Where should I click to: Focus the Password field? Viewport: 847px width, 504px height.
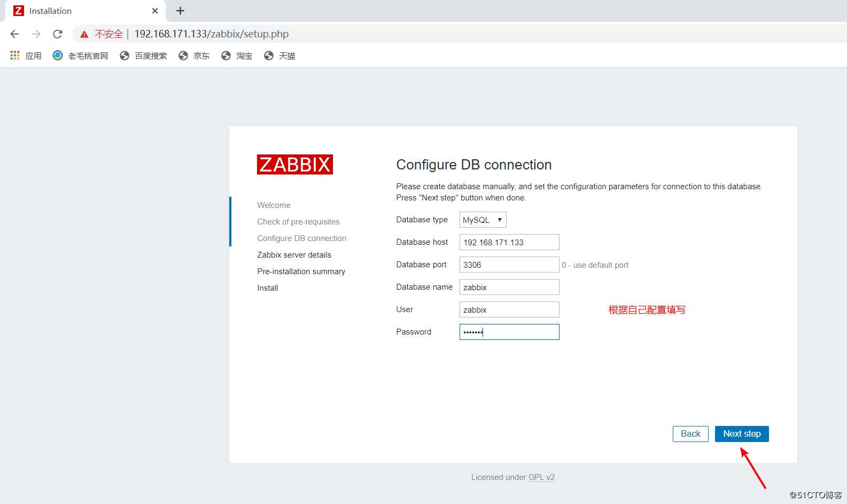(x=509, y=332)
